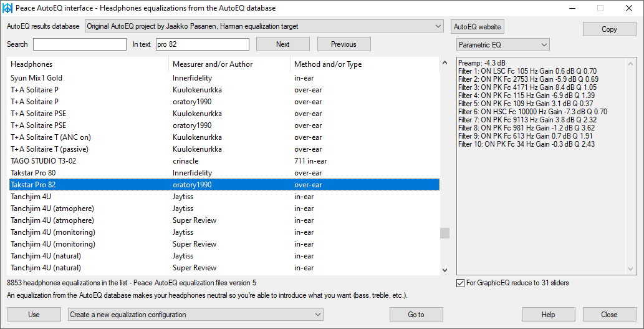Close the Peace AutoEQ window
This screenshot has width=644, height=329.
click(x=629, y=8)
